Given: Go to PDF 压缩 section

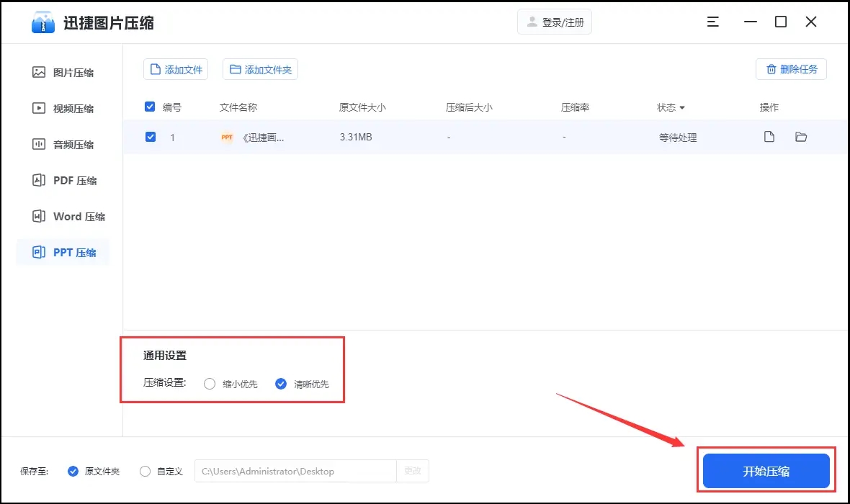Looking at the screenshot, I should (x=63, y=181).
